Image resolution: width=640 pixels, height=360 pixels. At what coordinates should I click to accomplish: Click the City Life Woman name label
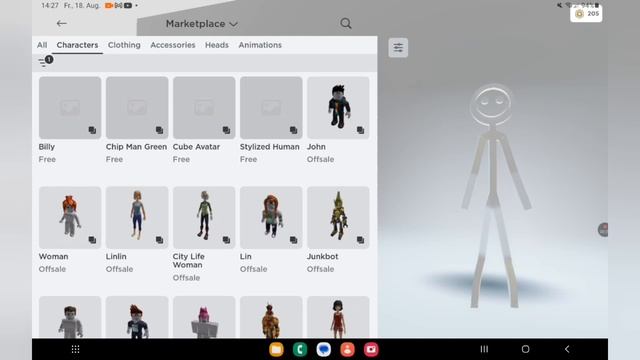[x=189, y=261]
